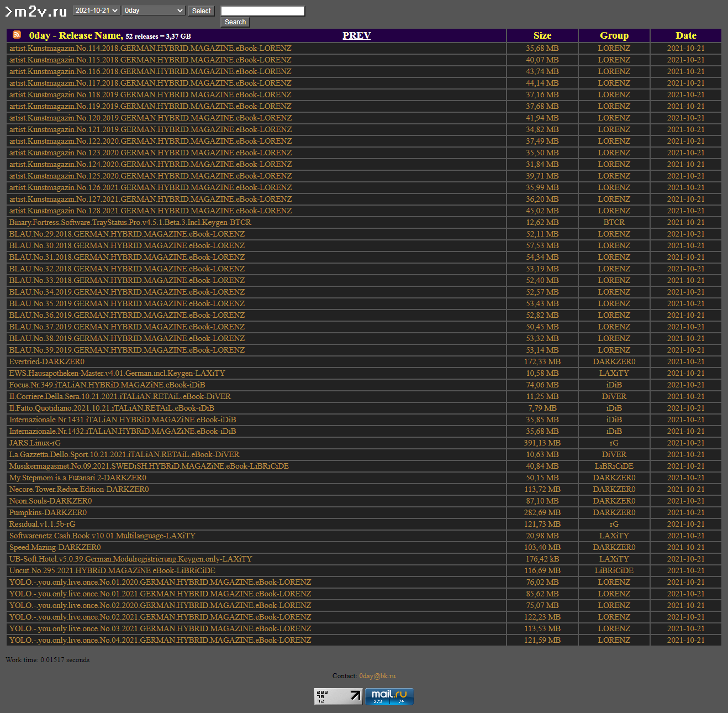Open BLAU.No.35.2019 release
Viewport: 728px width, 713px height.
tap(127, 303)
